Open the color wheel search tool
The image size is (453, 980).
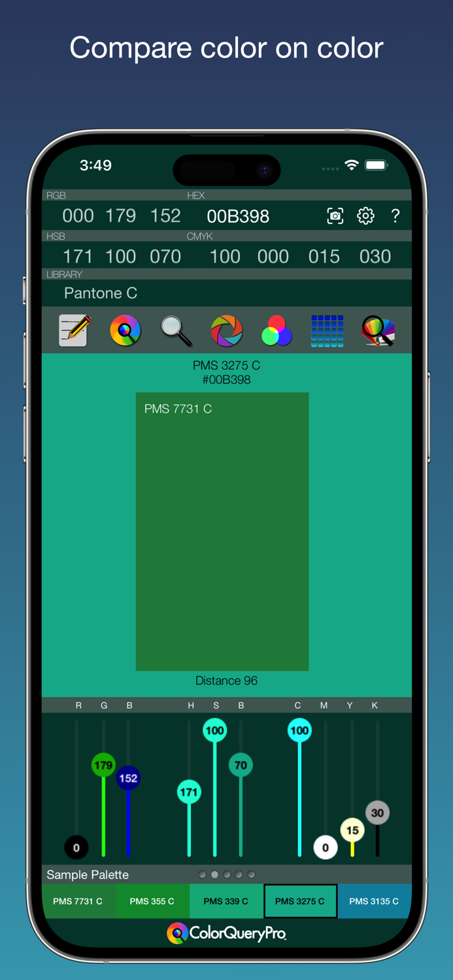tap(126, 330)
